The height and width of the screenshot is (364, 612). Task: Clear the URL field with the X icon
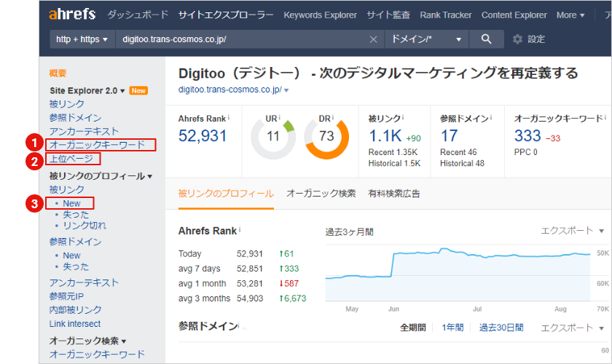pos(374,39)
